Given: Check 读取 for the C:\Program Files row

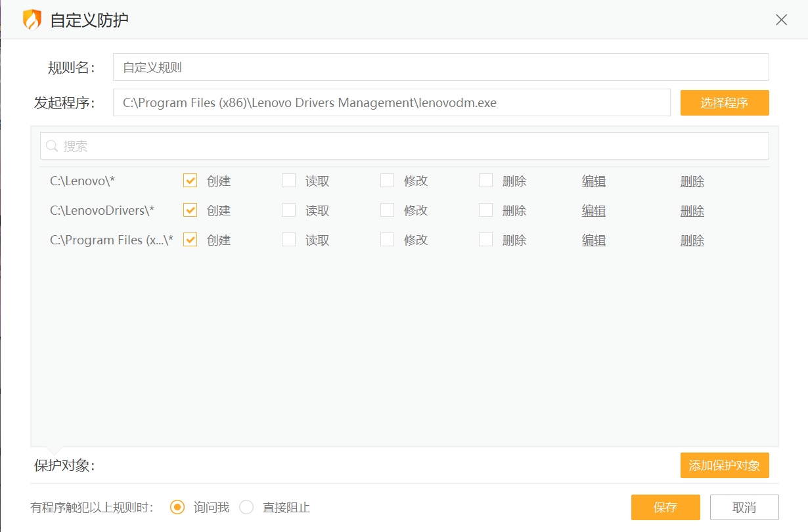Looking at the screenshot, I should click(x=288, y=240).
